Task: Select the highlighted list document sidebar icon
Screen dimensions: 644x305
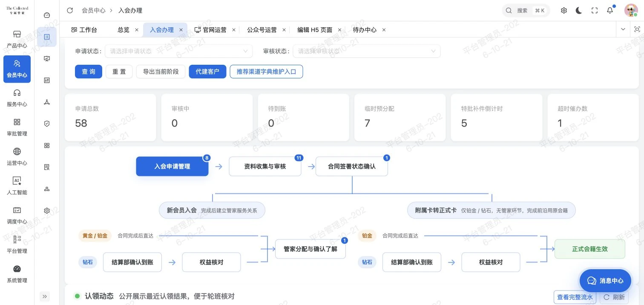Action: (x=47, y=37)
